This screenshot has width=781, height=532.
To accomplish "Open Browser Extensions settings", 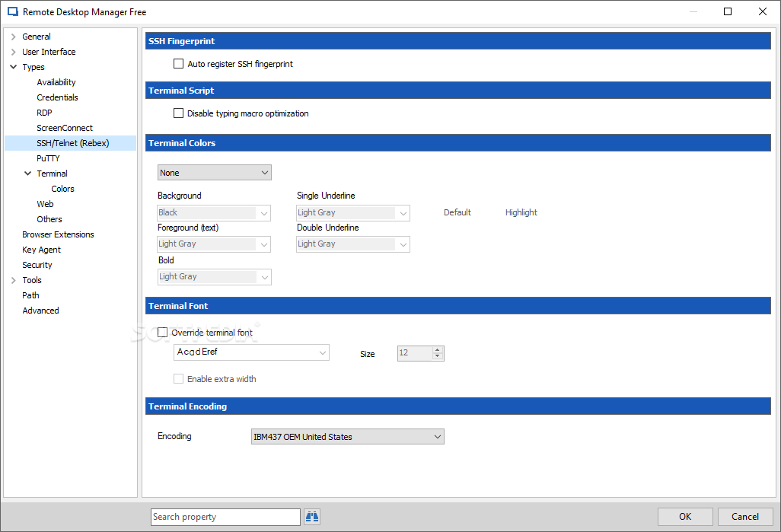I will (x=59, y=234).
